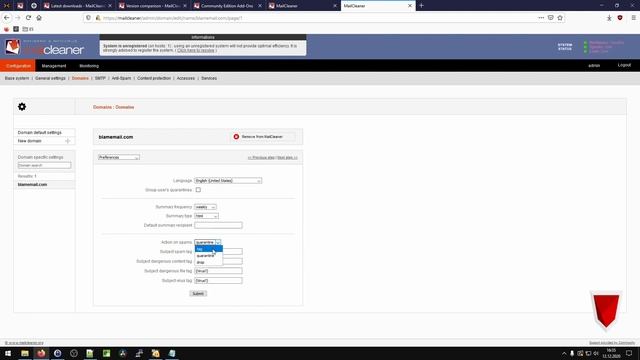Go back using the browser back arrow
Viewport: 640px width, 360px height.
(x=7, y=18)
